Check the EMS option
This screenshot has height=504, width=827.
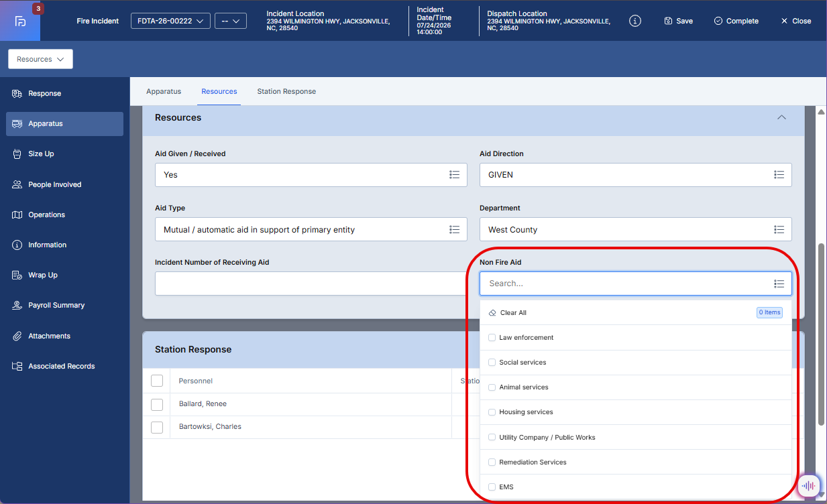pyautogui.click(x=492, y=487)
